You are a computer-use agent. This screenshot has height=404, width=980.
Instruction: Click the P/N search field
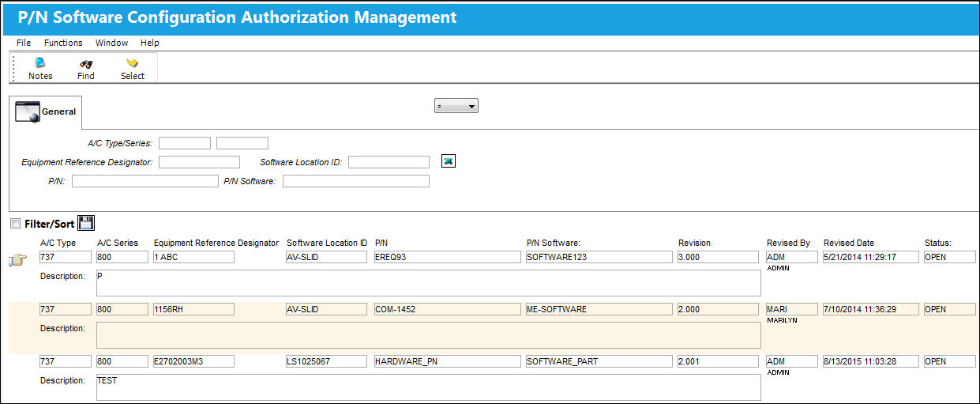(145, 181)
